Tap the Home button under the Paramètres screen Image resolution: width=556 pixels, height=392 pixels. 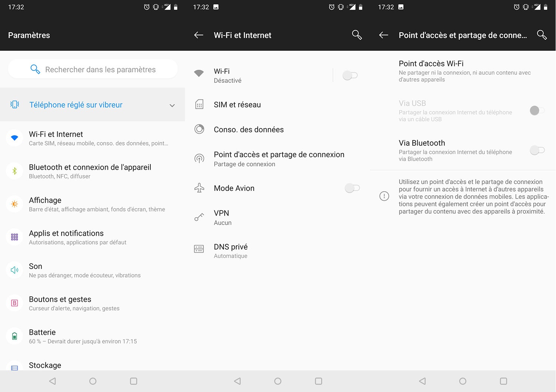(x=93, y=381)
